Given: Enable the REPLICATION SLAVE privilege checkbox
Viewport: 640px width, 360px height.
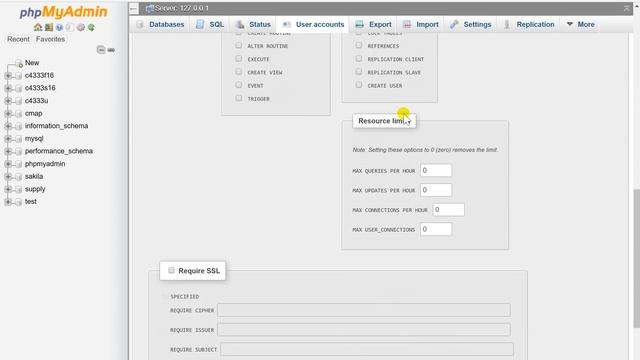Looking at the screenshot, I should click(x=359, y=72).
